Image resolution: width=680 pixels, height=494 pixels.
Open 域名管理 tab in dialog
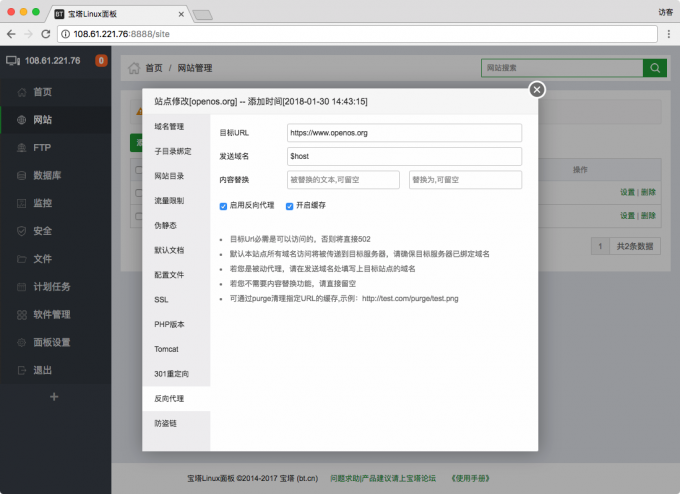(x=169, y=127)
